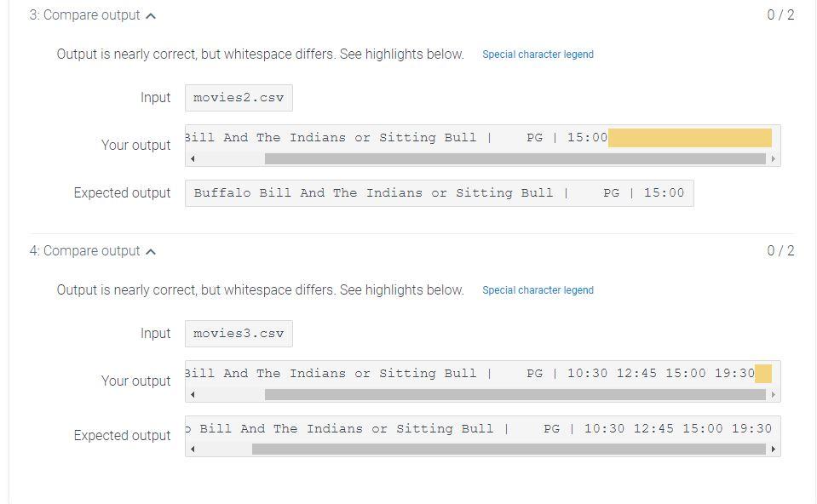
Task: Click right scroll arrow on test 4 Your output
Action: point(774,394)
